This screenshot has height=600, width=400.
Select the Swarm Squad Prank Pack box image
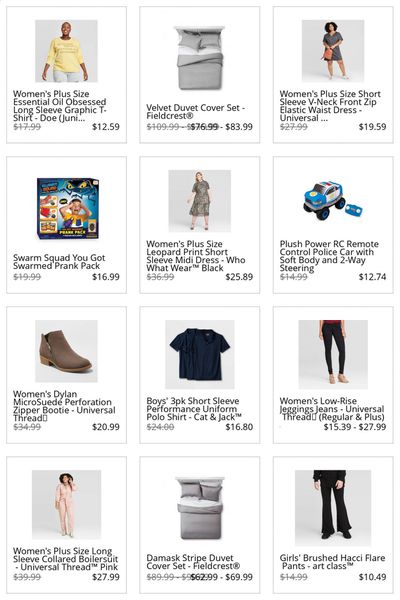click(x=68, y=208)
